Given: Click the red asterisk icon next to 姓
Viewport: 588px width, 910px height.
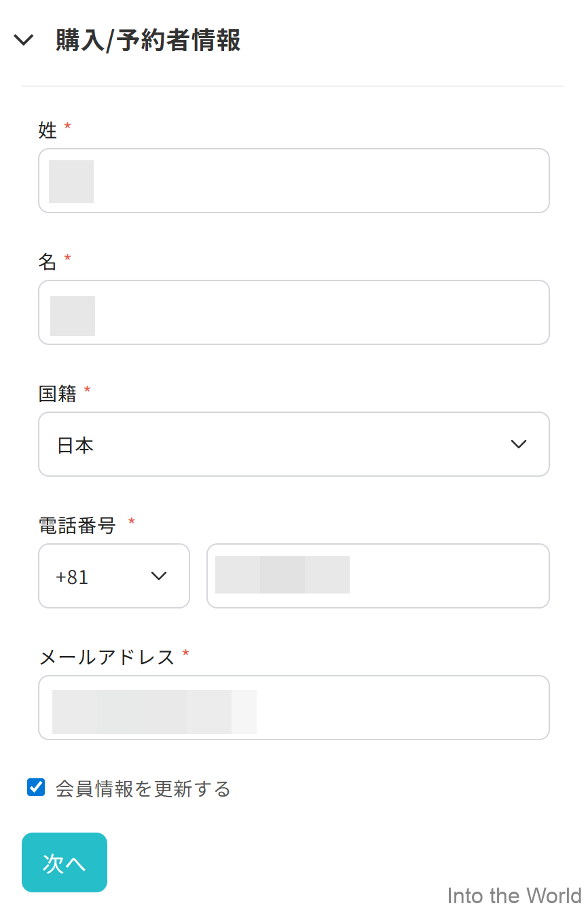Looking at the screenshot, I should (x=67, y=126).
